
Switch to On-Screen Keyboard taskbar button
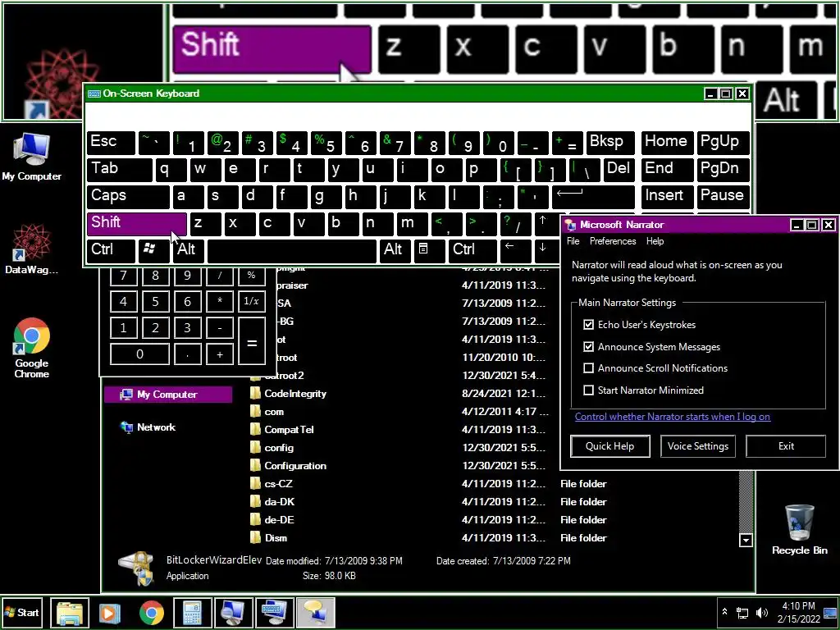(x=274, y=612)
